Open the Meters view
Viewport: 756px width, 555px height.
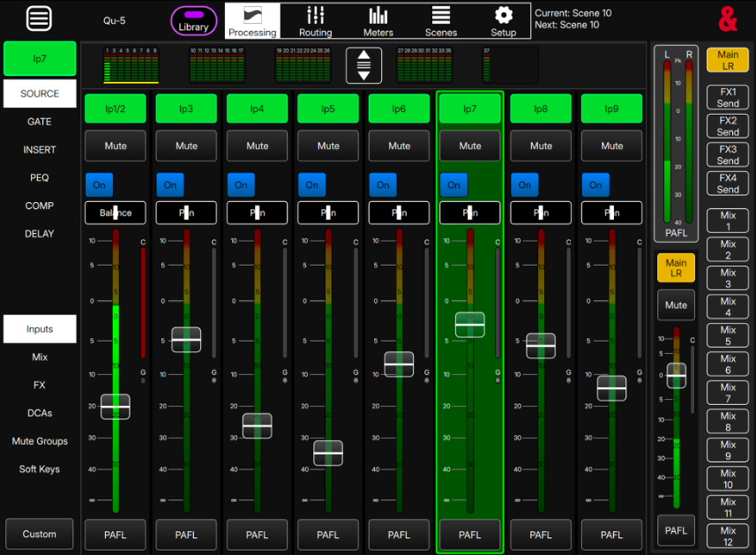click(378, 20)
